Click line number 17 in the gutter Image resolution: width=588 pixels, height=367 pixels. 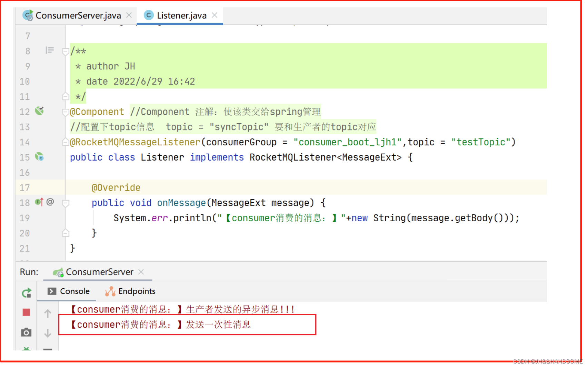point(25,188)
